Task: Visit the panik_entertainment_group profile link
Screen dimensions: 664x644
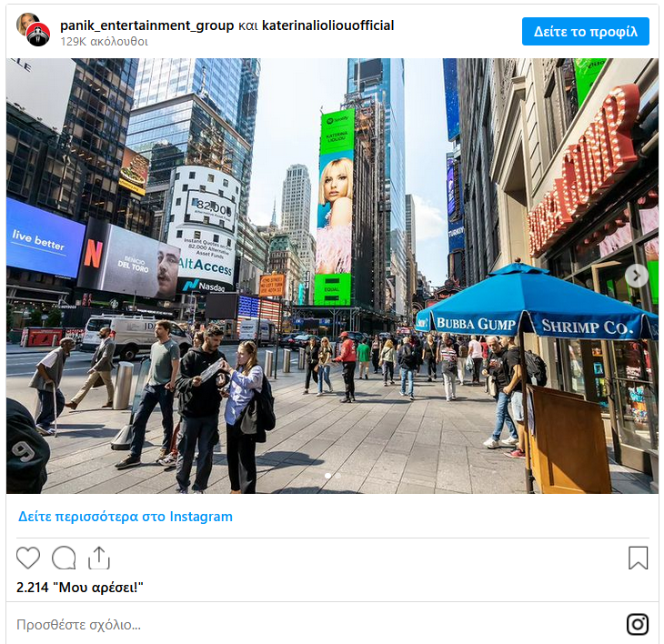Action: (x=147, y=25)
